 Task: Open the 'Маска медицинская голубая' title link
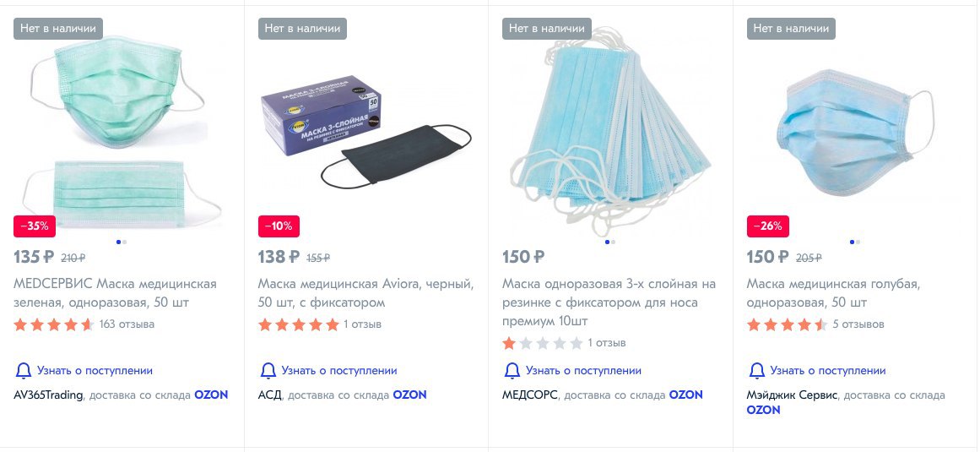click(x=834, y=293)
